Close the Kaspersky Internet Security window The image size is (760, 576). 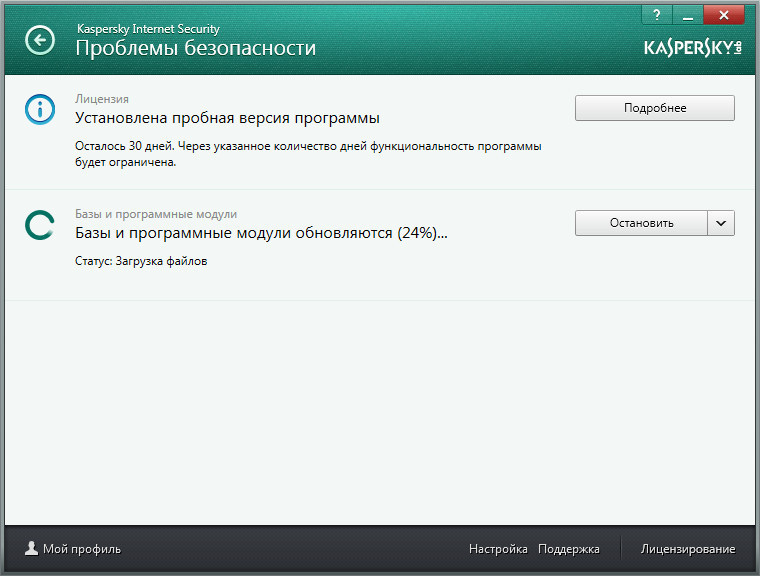click(x=728, y=14)
